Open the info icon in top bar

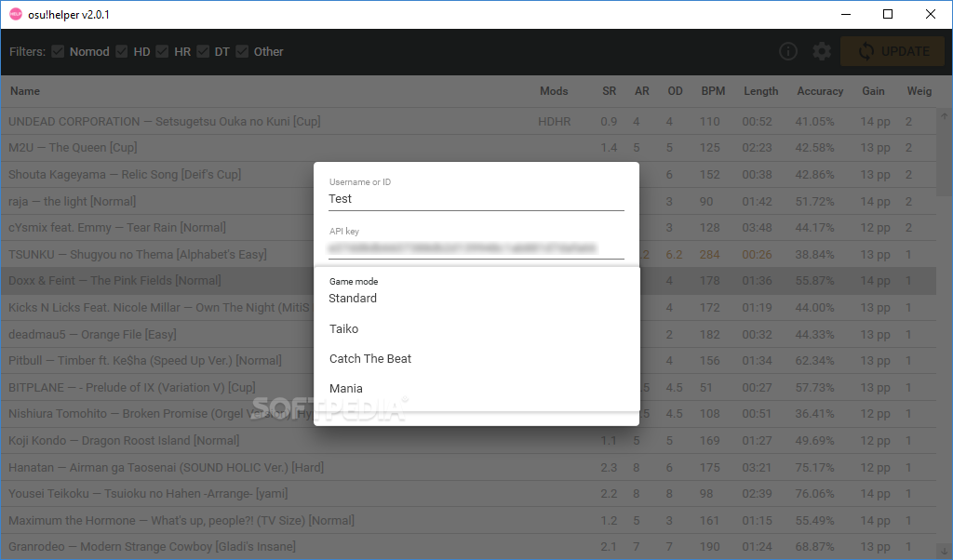coord(788,51)
